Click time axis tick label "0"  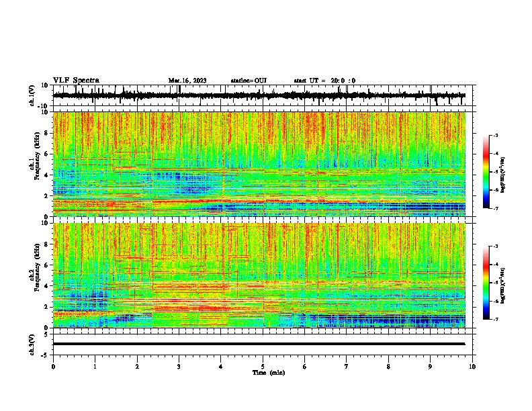tap(53, 367)
